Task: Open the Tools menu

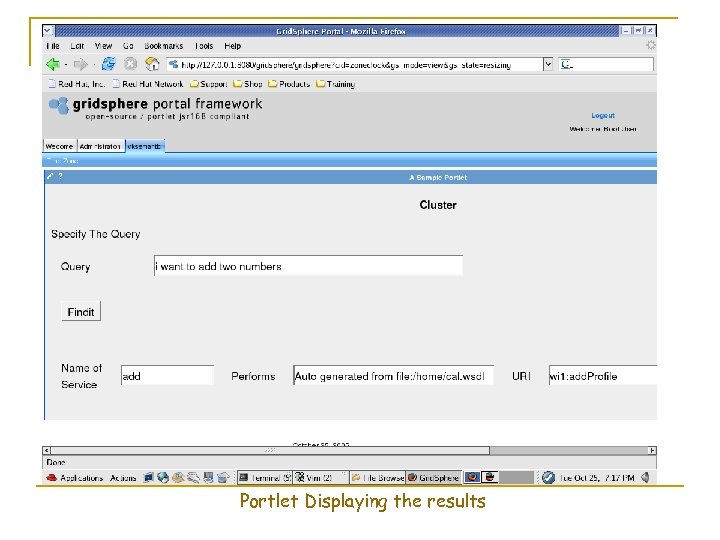Action: click(204, 46)
